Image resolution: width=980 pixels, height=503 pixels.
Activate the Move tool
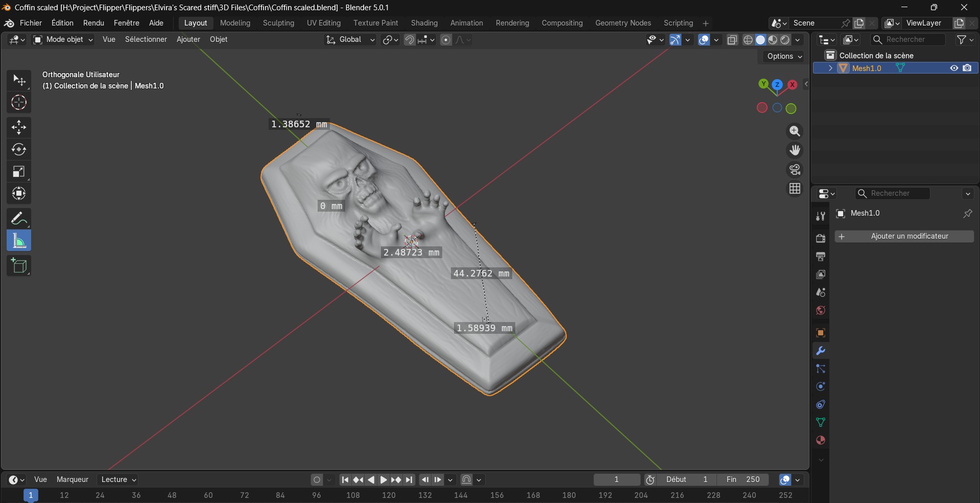pyautogui.click(x=19, y=127)
